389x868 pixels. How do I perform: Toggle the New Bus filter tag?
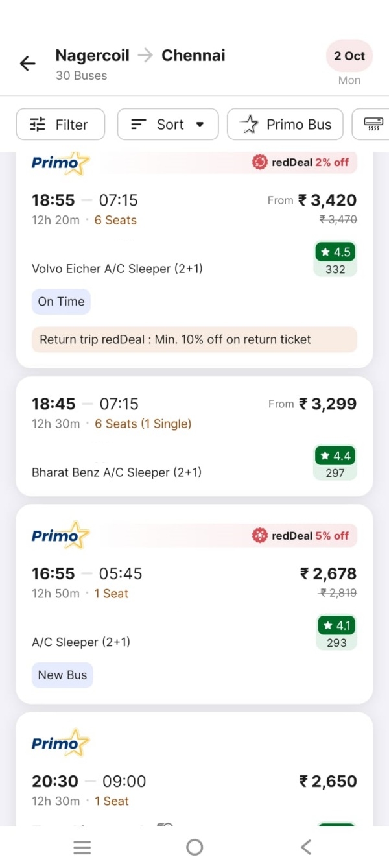pos(62,675)
